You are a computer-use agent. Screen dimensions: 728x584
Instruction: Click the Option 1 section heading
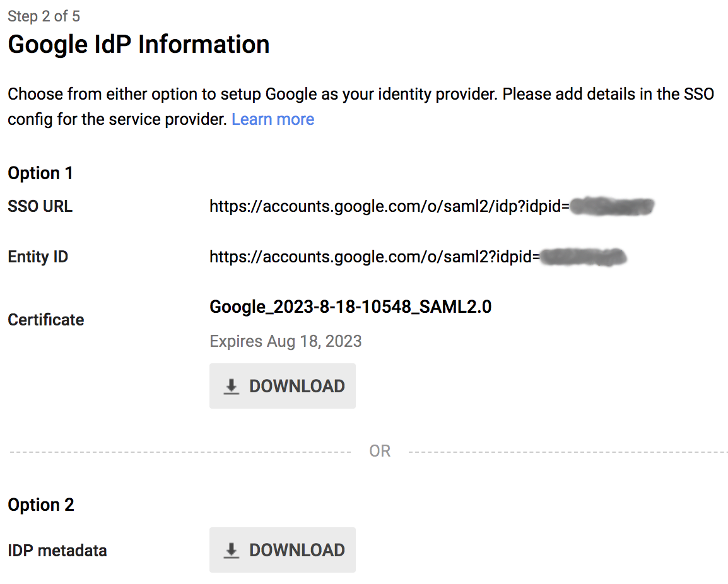pyautogui.click(x=40, y=172)
